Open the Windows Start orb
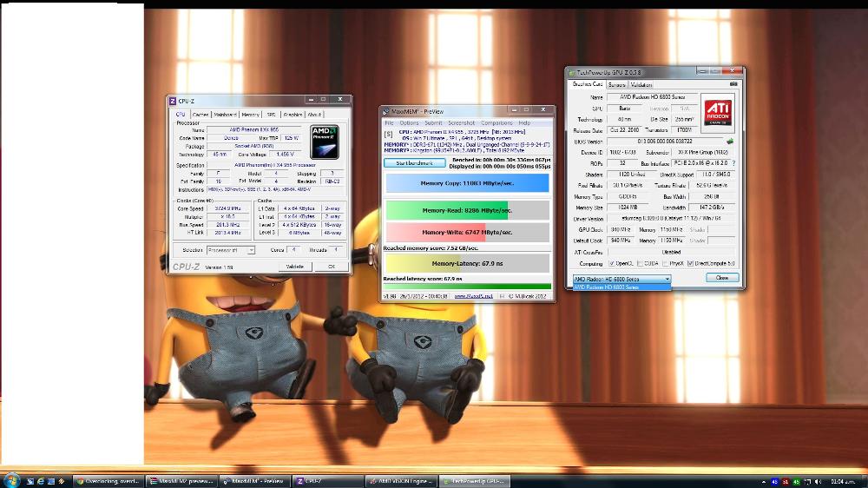The image size is (868, 488). [10, 480]
